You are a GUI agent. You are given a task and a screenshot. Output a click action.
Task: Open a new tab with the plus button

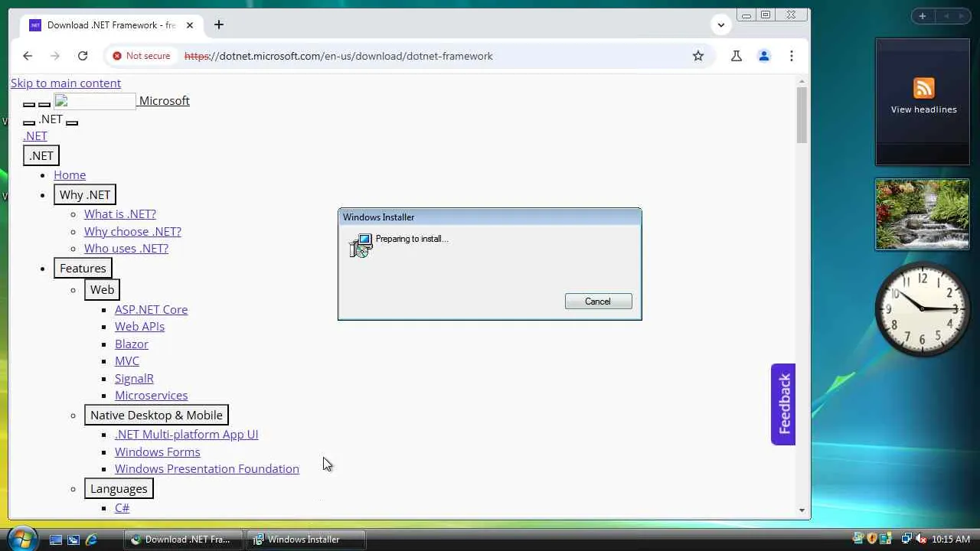click(219, 24)
